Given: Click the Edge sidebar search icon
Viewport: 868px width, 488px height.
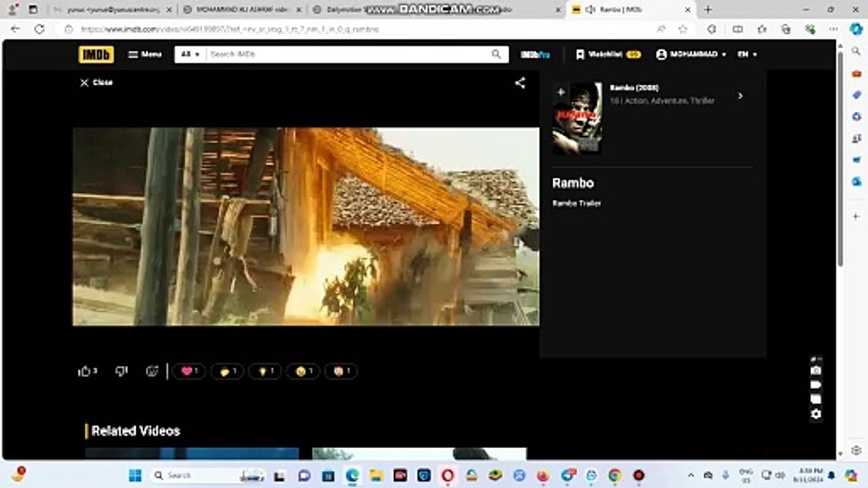Looking at the screenshot, I should [x=856, y=52].
